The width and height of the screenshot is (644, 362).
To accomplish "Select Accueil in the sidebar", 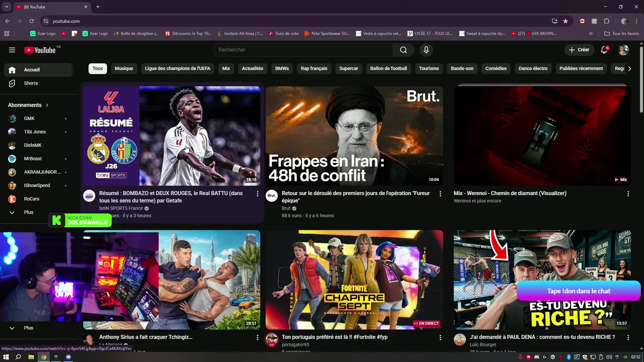I will point(38,70).
